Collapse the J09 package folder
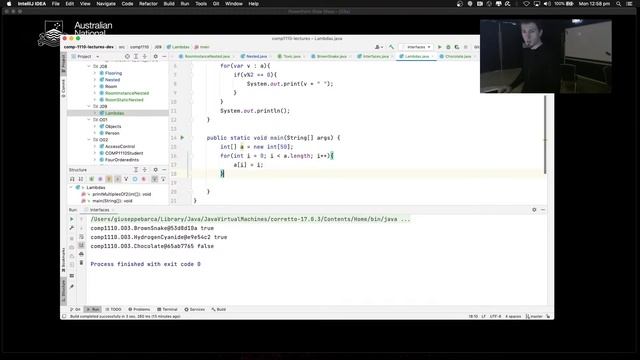This screenshot has height=360, width=640. tap(89, 106)
